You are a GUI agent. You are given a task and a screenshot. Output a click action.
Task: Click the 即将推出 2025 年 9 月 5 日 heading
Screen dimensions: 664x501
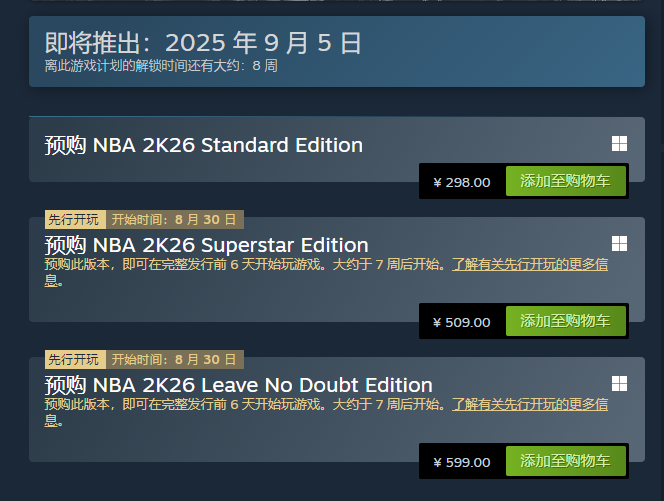pyautogui.click(x=203, y=43)
